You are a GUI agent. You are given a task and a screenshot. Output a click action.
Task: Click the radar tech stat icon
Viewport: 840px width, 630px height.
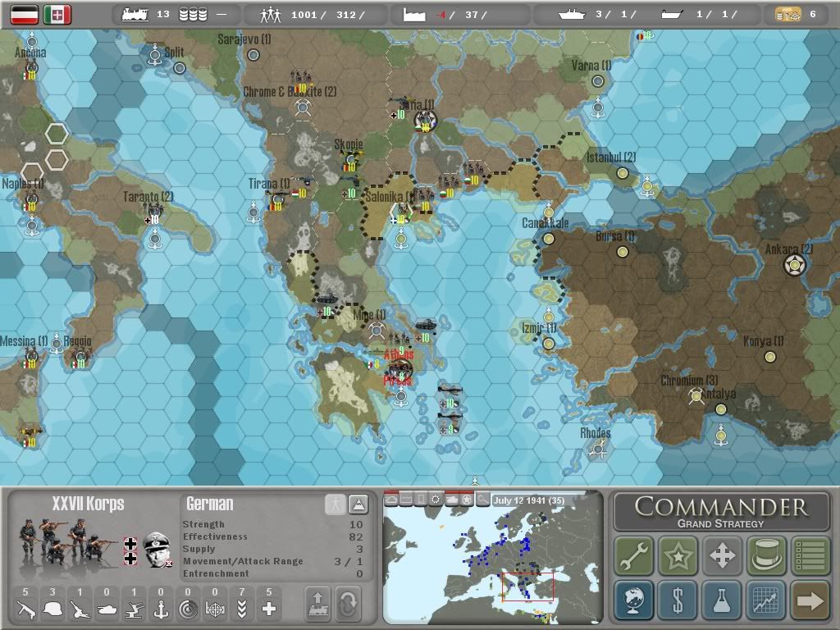(188, 609)
